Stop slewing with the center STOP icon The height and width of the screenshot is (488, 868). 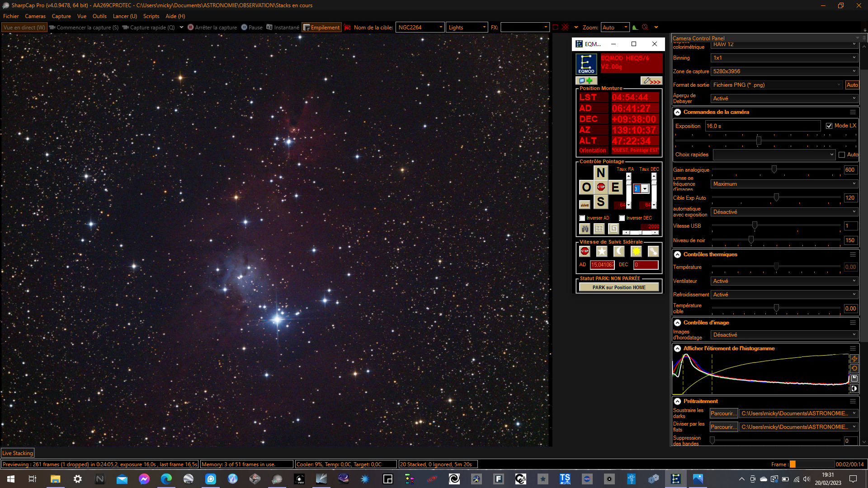(601, 187)
